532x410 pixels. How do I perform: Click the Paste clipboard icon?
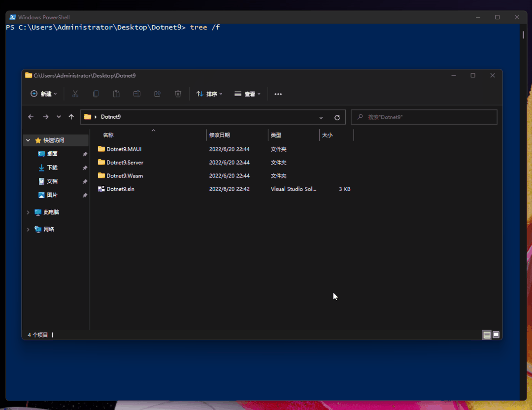[116, 94]
